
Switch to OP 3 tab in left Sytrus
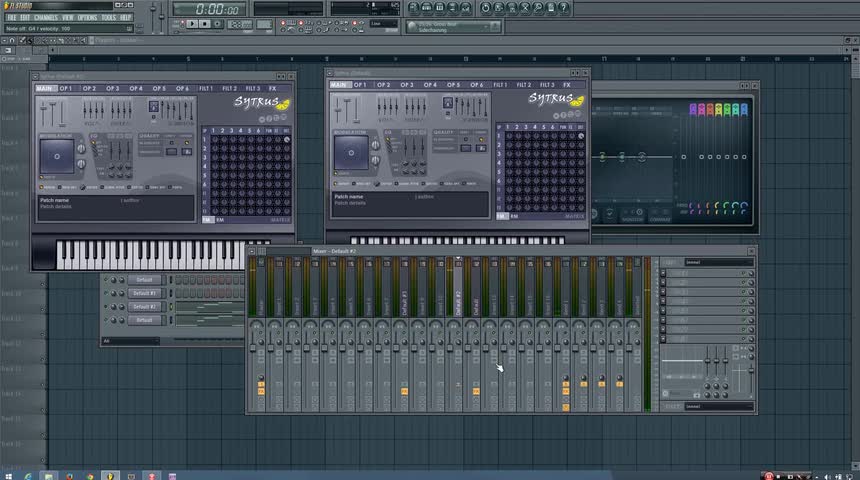pos(112,88)
